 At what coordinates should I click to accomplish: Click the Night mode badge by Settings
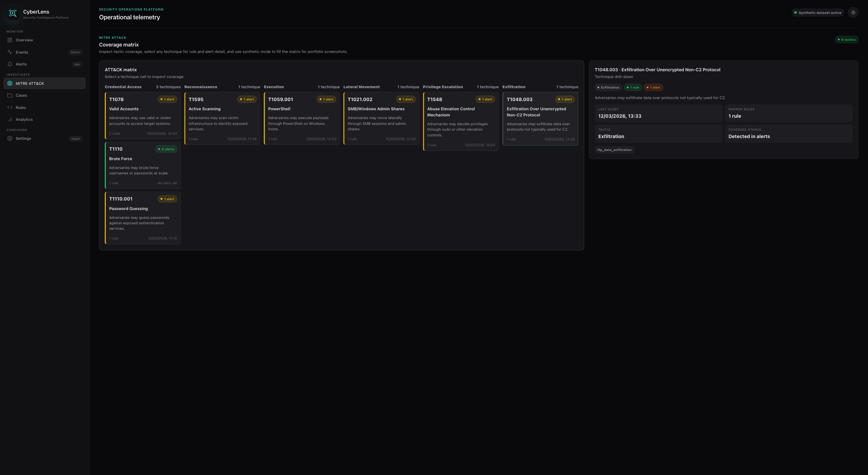(75, 139)
